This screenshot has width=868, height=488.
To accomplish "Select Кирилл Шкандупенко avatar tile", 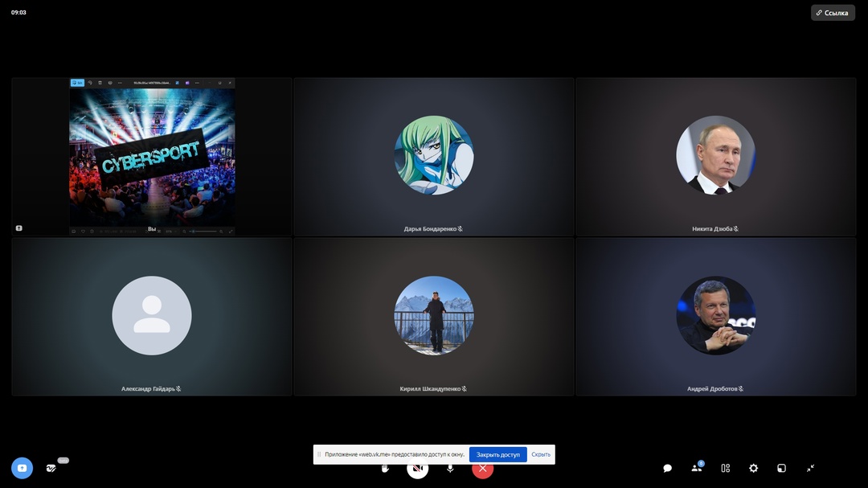I will (x=433, y=317).
